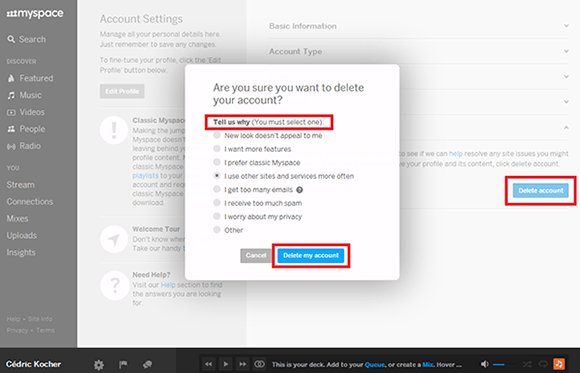The width and height of the screenshot is (580, 373).
Task: Click the rewind previous track button
Action: point(209,364)
